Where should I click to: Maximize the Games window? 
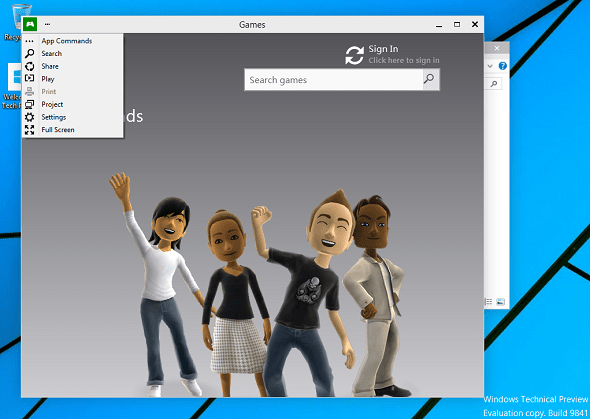click(457, 24)
